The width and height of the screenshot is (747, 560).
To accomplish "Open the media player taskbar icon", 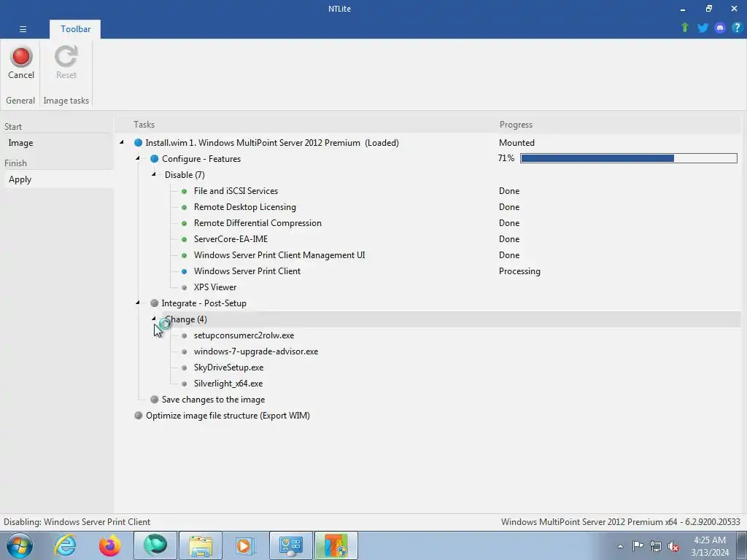I will 245,545.
